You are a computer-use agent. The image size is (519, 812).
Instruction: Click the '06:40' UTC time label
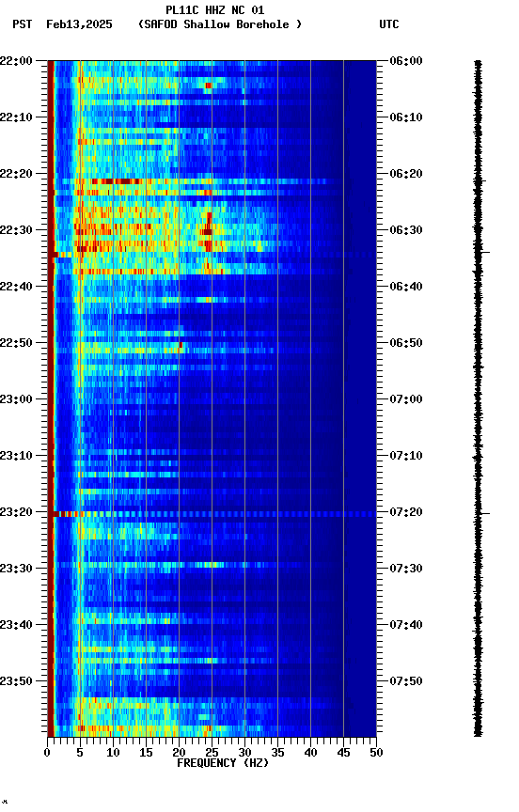point(406,287)
